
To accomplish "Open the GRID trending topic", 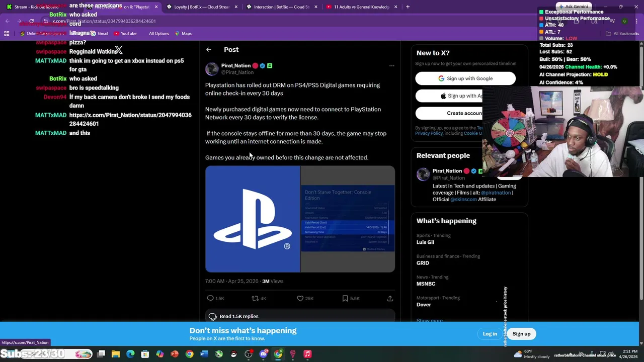I will 423,263.
